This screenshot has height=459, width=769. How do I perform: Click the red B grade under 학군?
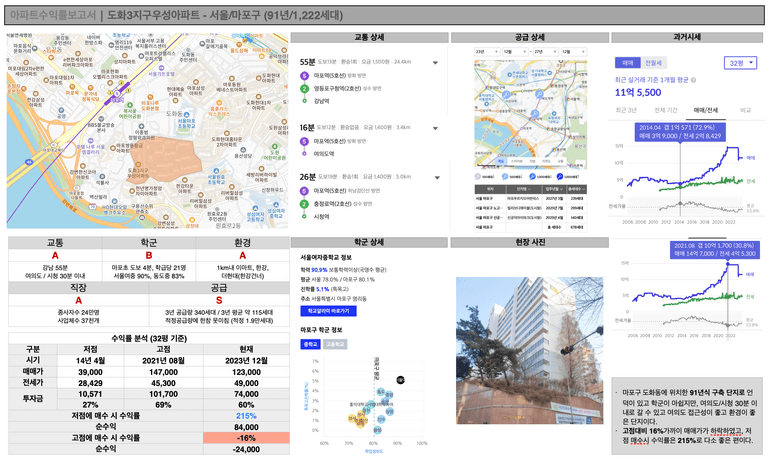click(149, 255)
